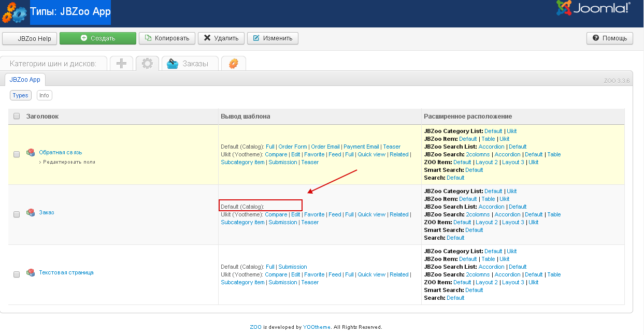This screenshot has width=644, height=335.
Task: Click the ZOO 3.3.6 version label
Action: [x=617, y=81]
